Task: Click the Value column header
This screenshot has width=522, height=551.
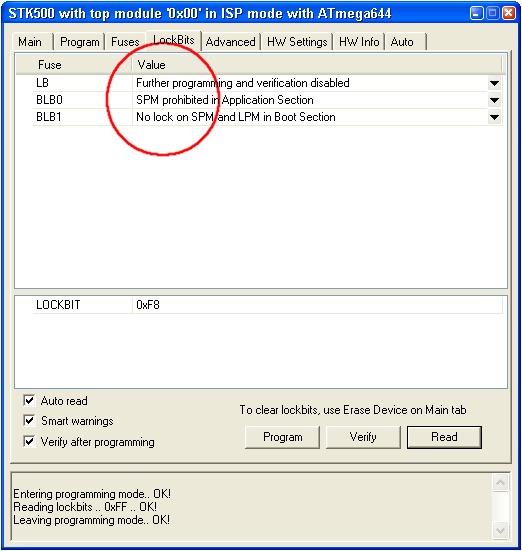Action: 316,65
